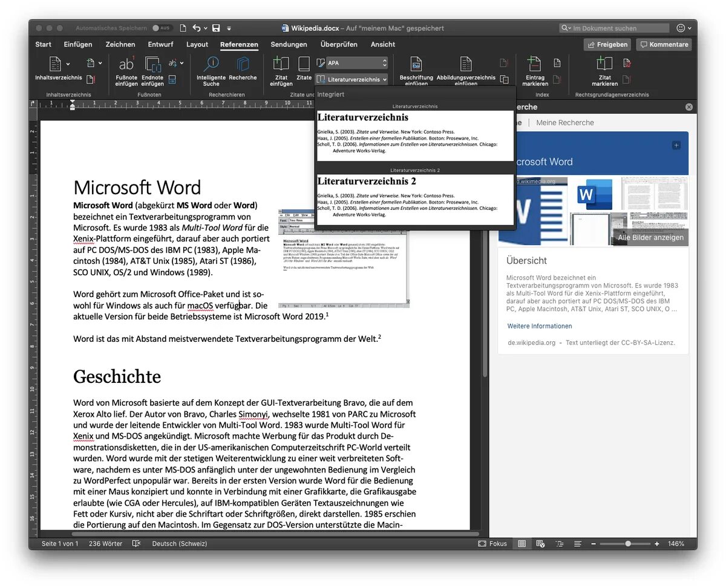Screen dimensions: 726x588
Task: Switch to web layout view icon
Action: pos(540,544)
